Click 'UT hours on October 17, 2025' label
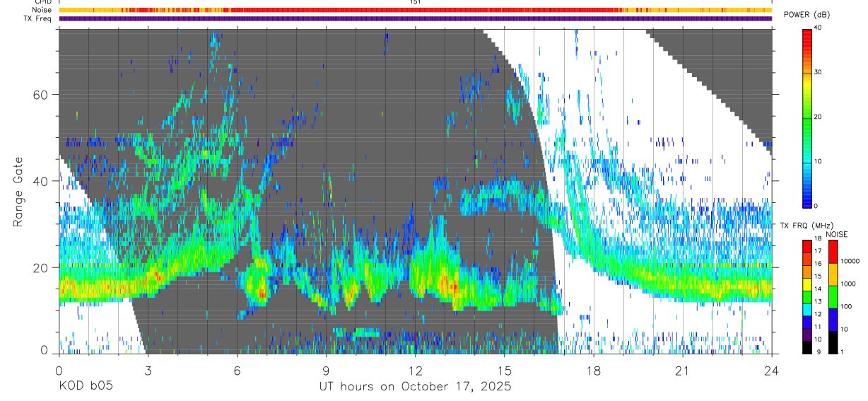 point(414,386)
